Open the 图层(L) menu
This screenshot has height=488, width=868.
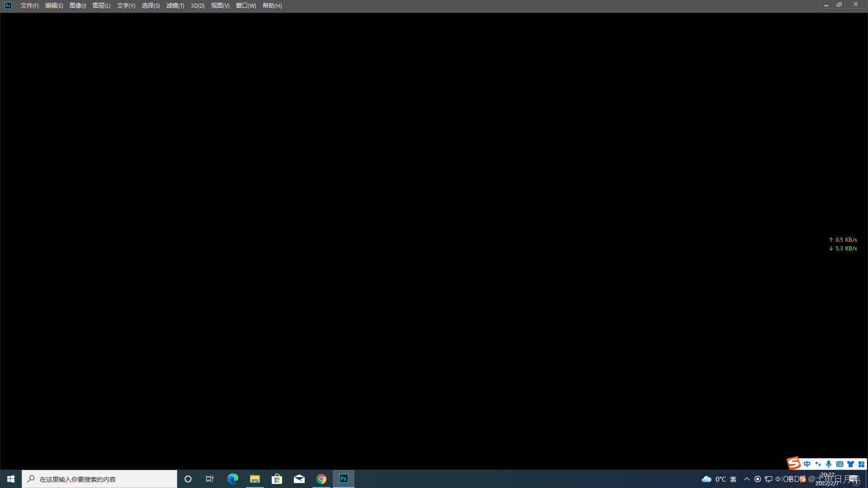(101, 5)
